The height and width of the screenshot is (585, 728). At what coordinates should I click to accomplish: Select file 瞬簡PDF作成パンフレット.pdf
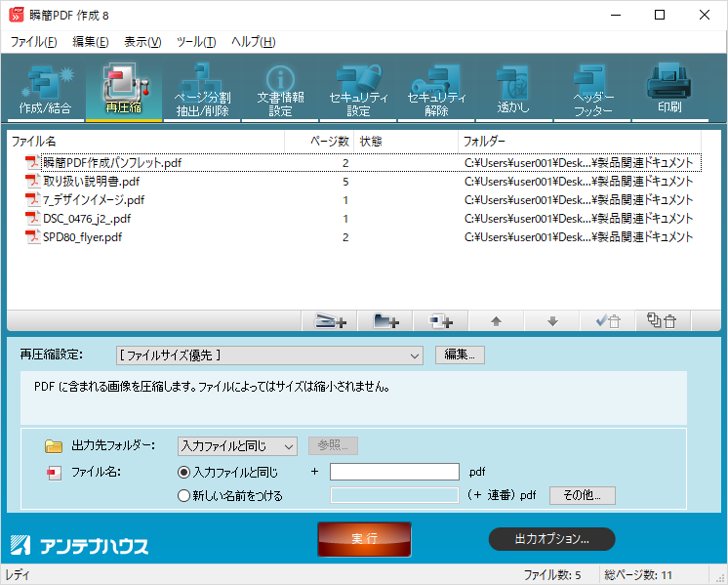pos(112,163)
